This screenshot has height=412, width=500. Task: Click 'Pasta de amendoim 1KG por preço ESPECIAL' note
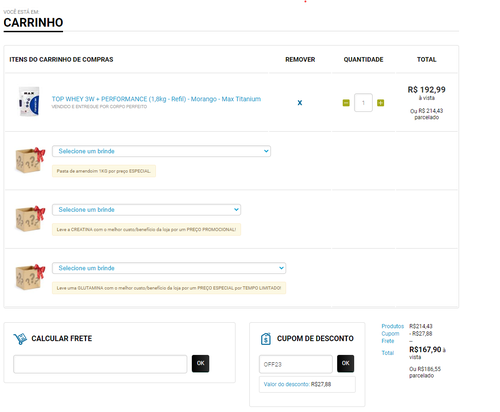tap(104, 171)
